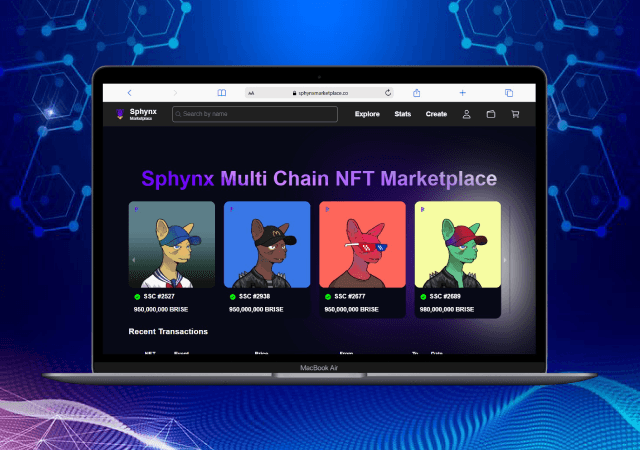
Task: Slide carousel left with previous arrow
Action: [133, 260]
